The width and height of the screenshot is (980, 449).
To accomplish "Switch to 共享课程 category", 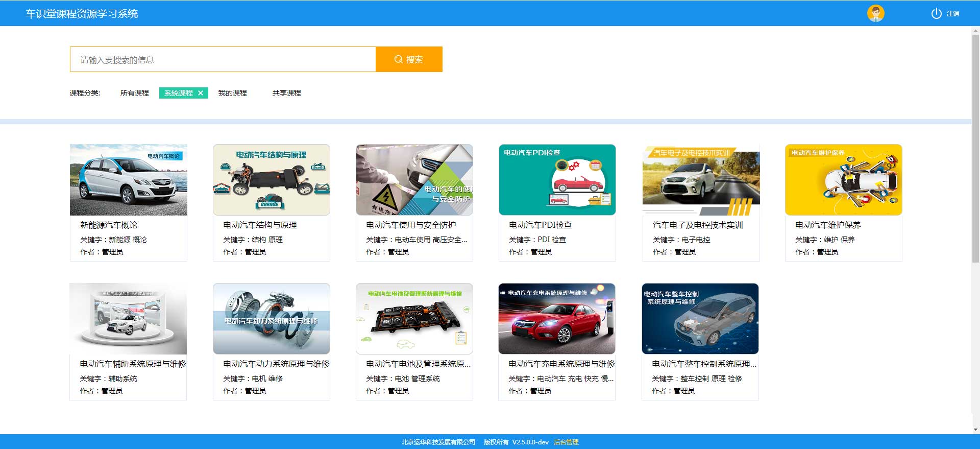I will pyautogui.click(x=286, y=93).
